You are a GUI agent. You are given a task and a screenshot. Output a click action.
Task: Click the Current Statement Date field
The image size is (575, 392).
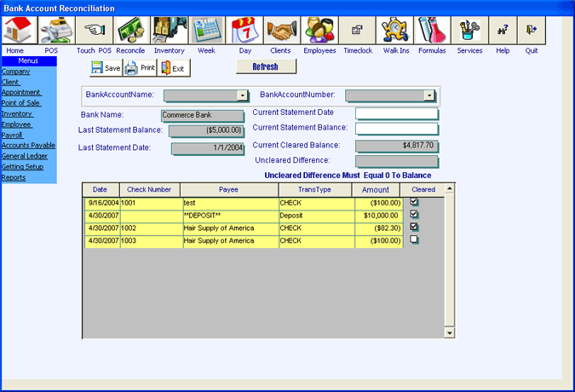396,113
